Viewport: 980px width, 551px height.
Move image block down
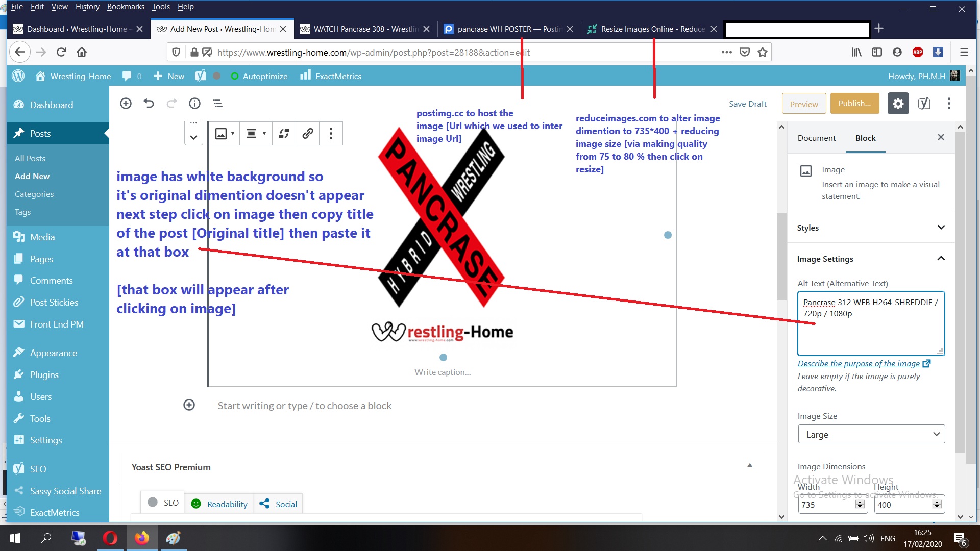pyautogui.click(x=193, y=137)
